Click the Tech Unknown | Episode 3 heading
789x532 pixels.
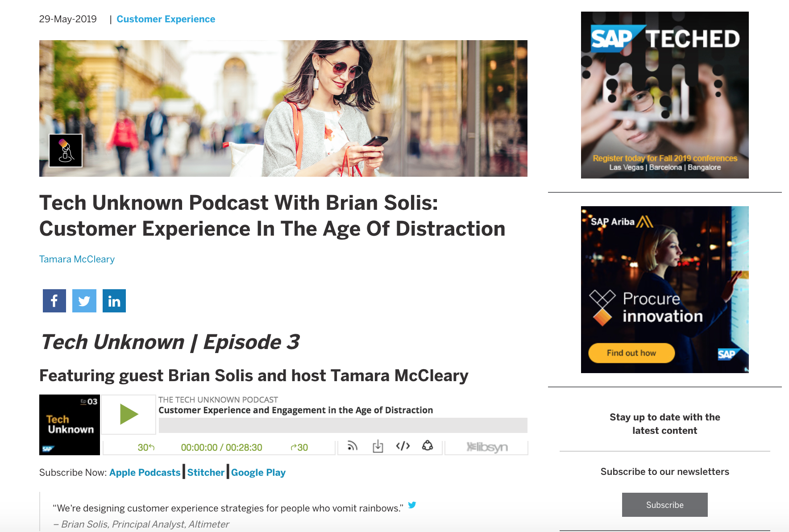coord(170,342)
